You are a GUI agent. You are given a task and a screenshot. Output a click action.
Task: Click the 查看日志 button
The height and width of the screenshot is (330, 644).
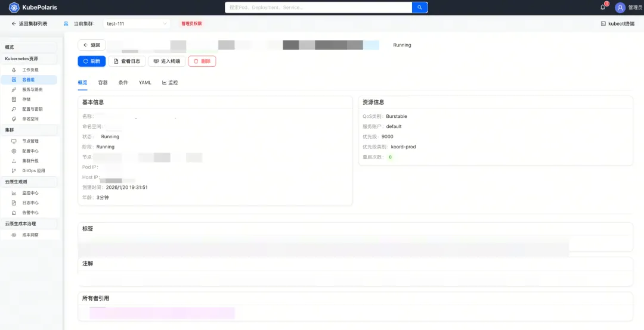pyautogui.click(x=127, y=61)
